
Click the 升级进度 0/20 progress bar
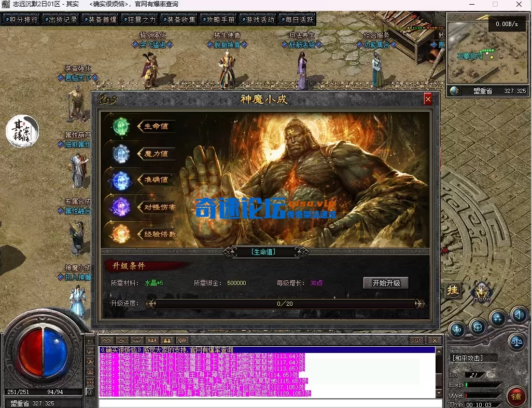pyautogui.click(x=285, y=304)
